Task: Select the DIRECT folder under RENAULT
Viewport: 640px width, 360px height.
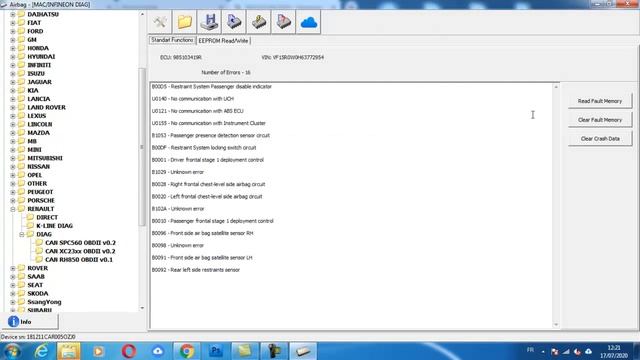Action: 47,217
